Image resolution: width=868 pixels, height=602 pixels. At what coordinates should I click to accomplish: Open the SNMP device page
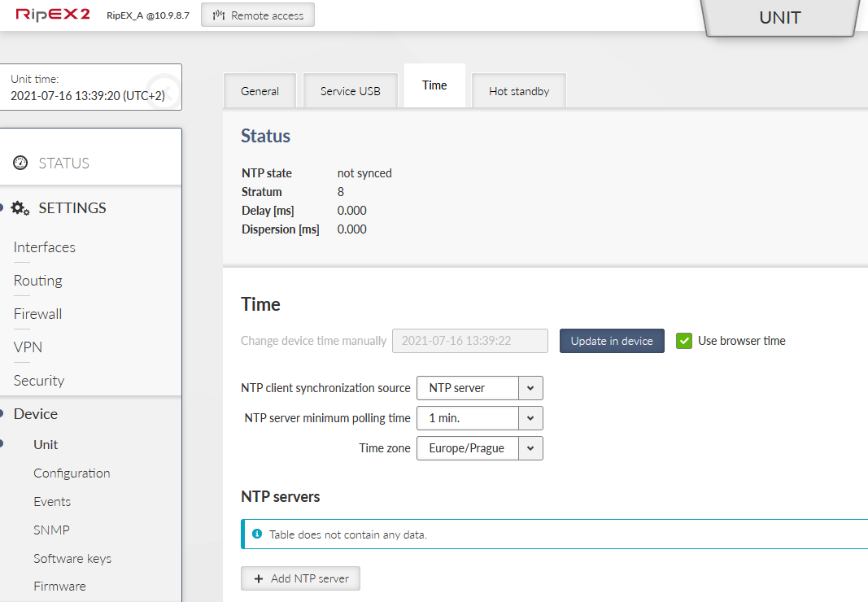tap(51, 530)
